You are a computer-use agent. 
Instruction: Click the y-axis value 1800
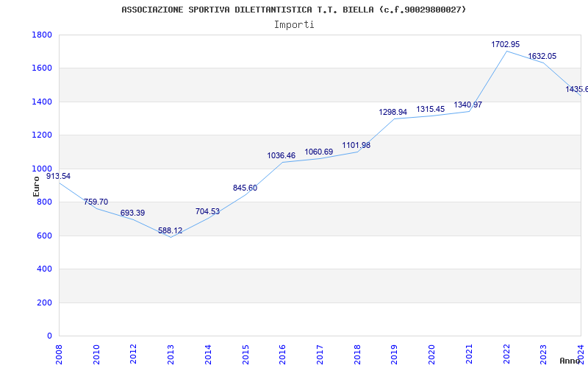pos(42,35)
